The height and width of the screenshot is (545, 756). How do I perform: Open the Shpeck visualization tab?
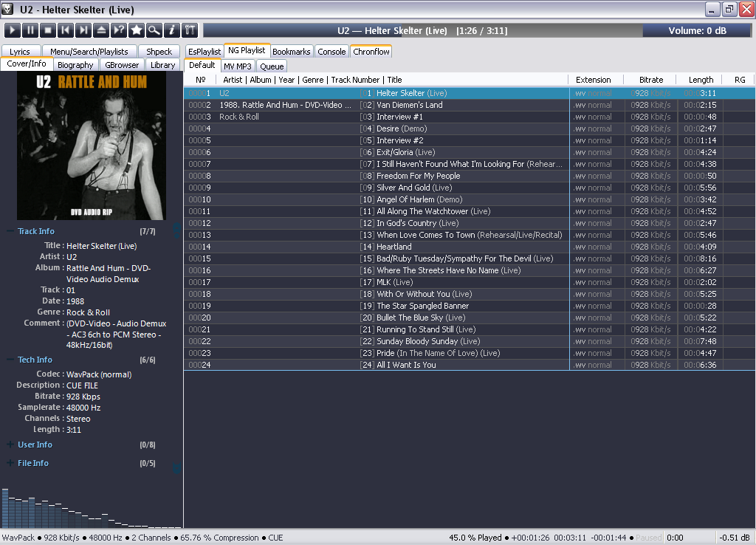click(159, 51)
